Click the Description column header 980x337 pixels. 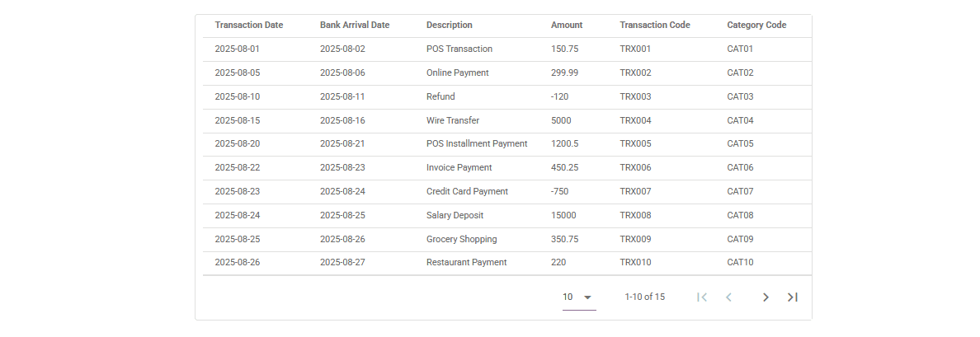[x=450, y=25]
